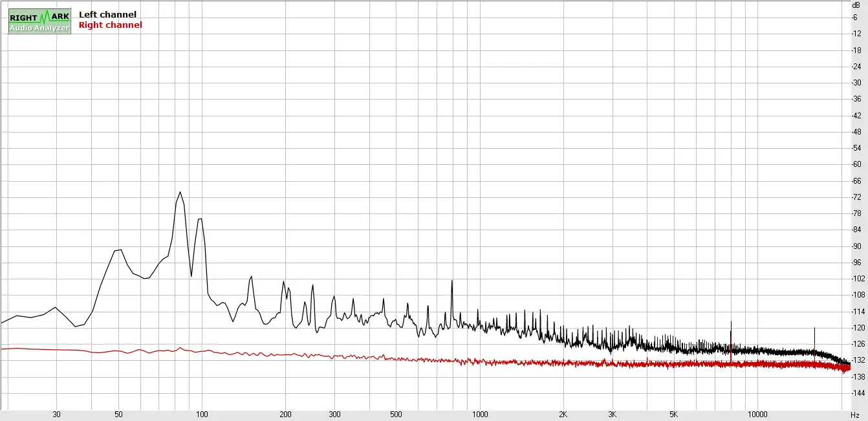
Task: Click the second black peak at 100 Hz
Action: click(201, 219)
